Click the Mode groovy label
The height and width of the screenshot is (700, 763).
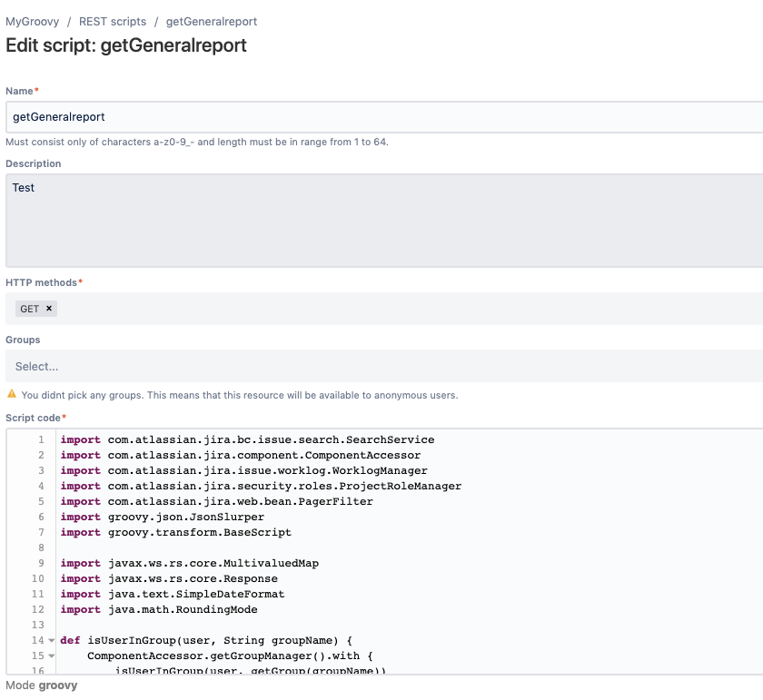click(x=42, y=685)
